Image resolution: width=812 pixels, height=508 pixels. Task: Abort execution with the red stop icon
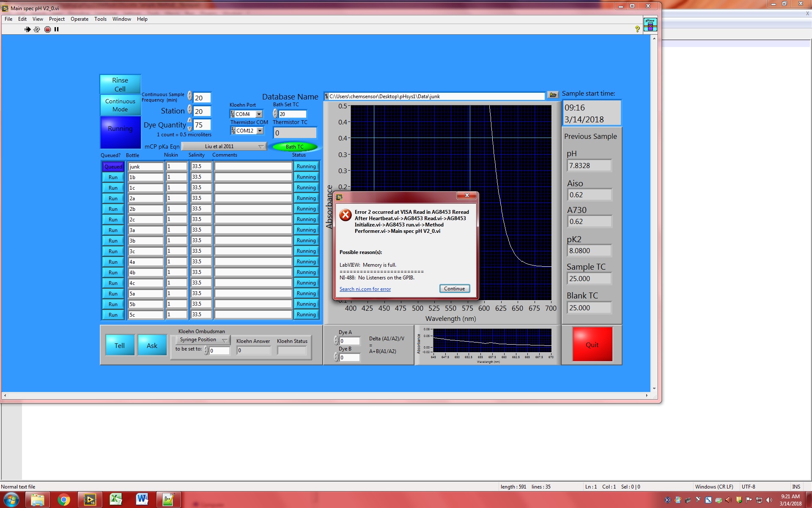click(x=47, y=29)
